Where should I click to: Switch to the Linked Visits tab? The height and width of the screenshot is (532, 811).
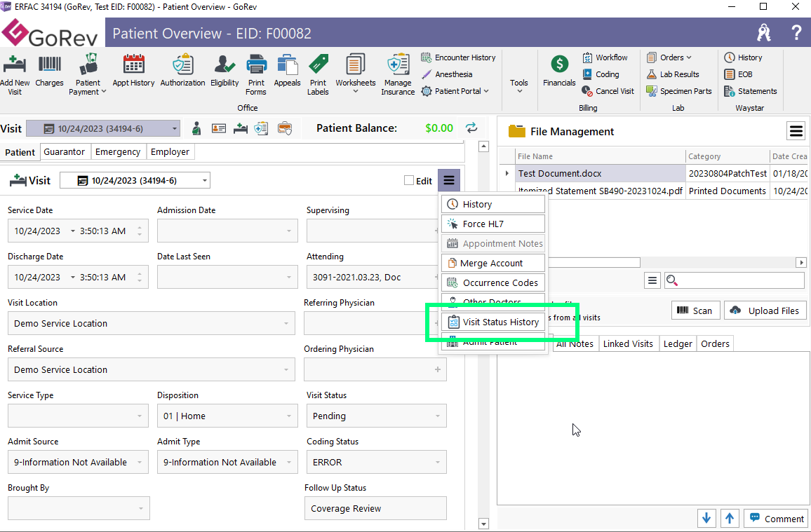pyautogui.click(x=628, y=343)
